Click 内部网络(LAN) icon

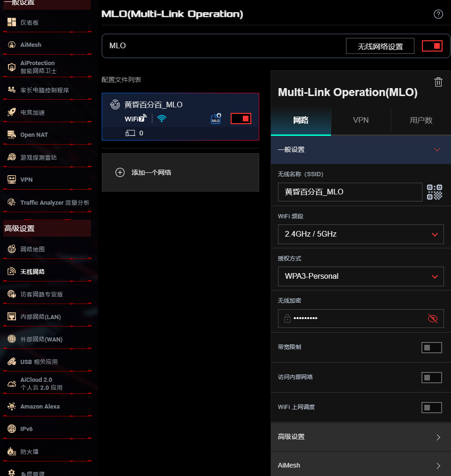(12, 317)
